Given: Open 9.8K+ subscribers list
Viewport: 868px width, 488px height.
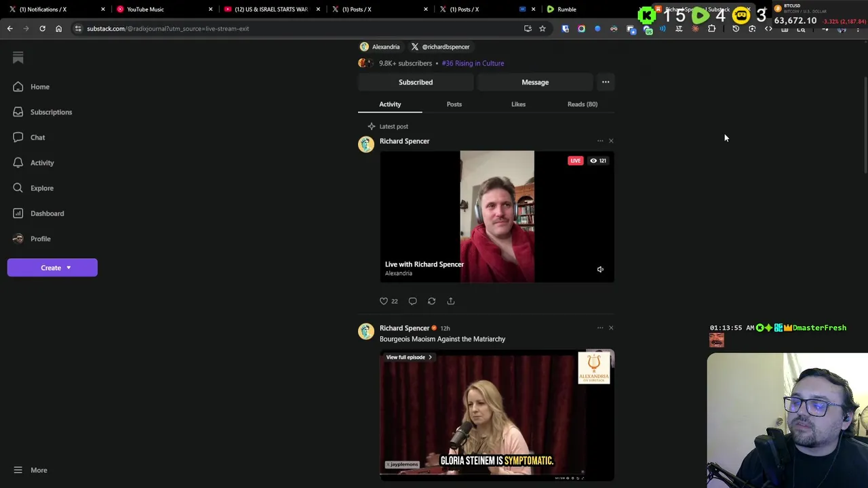Looking at the screenshot, I should [405, 63].
